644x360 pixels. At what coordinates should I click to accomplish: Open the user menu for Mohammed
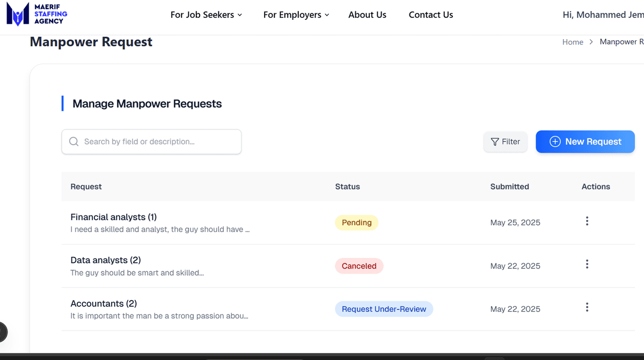point(602,15)
